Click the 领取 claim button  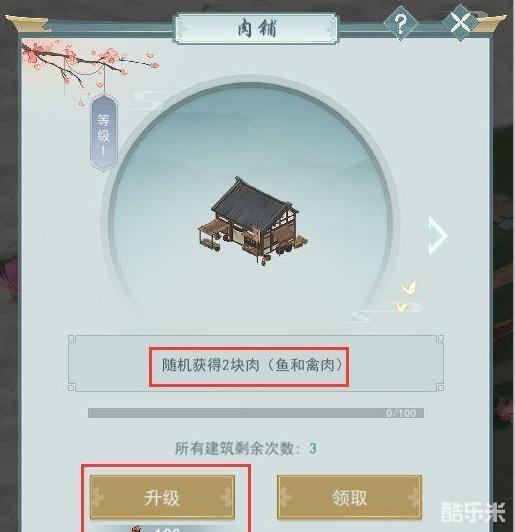click(x=349, y=497)
